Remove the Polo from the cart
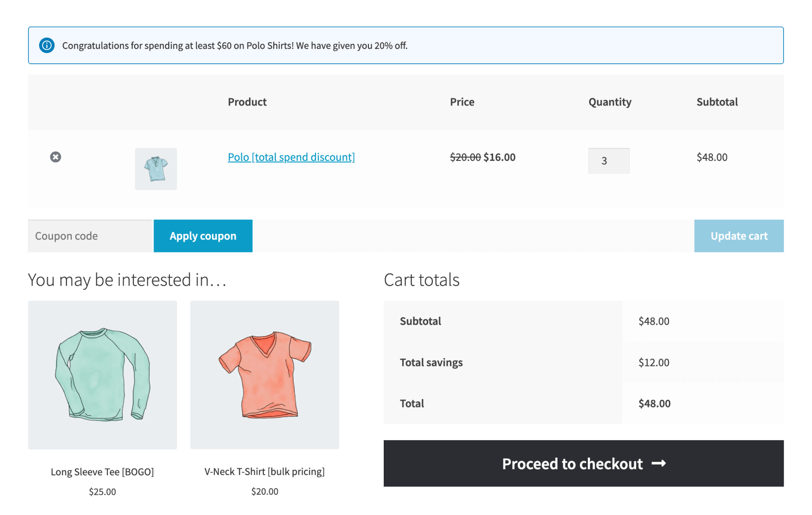Viewport: 812px width, 515px height. (55, 157)
